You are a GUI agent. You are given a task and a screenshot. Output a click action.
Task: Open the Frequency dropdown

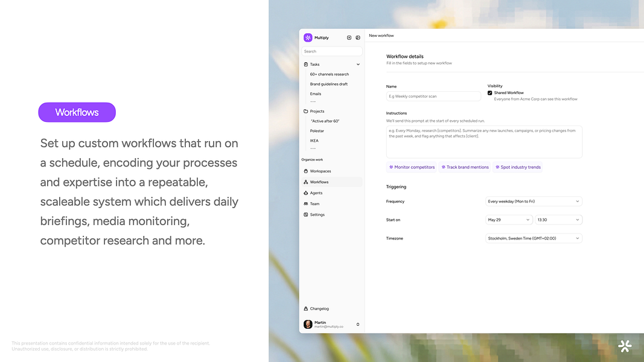(x=534, y=202)
